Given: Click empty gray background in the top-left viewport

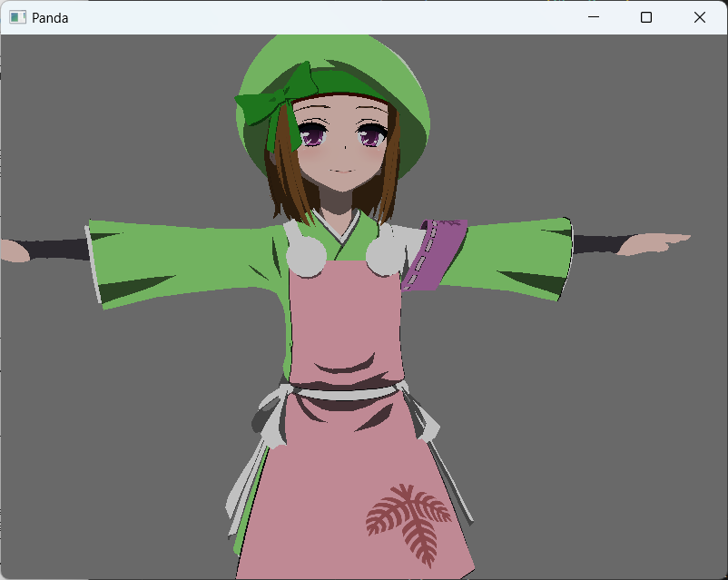Looking at the screenshot, I should (91, 100).
